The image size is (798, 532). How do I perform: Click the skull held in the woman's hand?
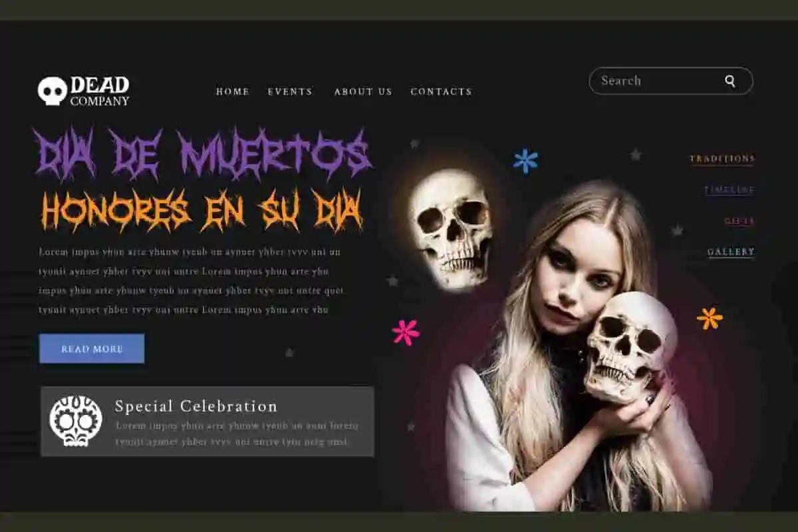tap(630, 346)
